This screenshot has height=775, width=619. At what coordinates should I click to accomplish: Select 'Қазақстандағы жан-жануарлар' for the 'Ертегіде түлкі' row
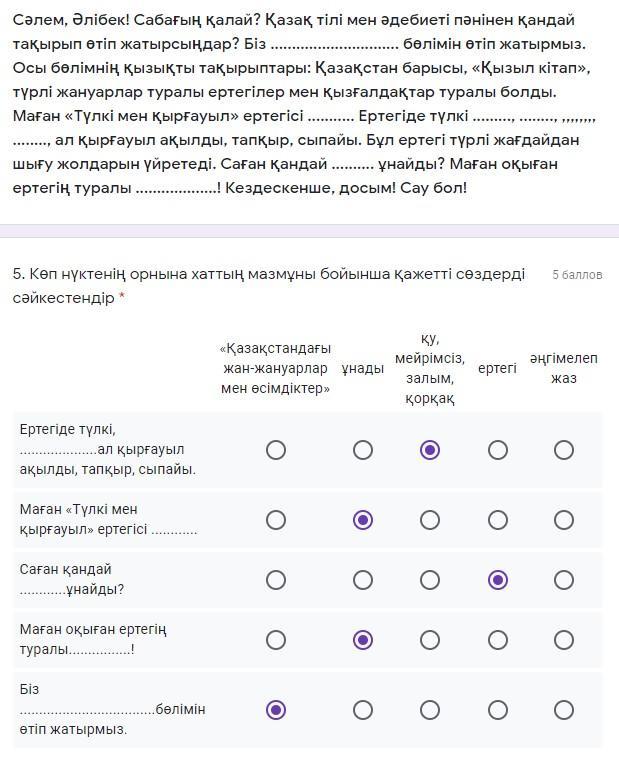pyautogui.click(x=276, y=450)
